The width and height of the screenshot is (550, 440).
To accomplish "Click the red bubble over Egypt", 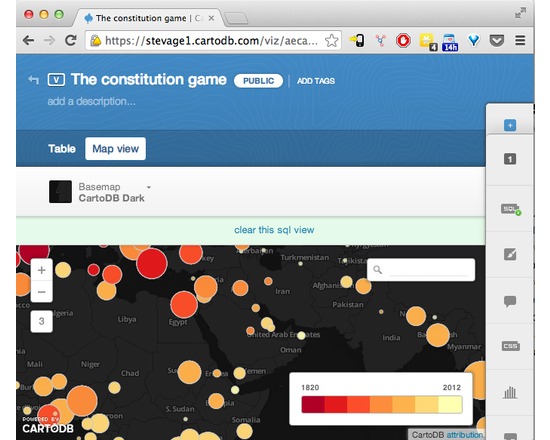I will pos(184,305).
